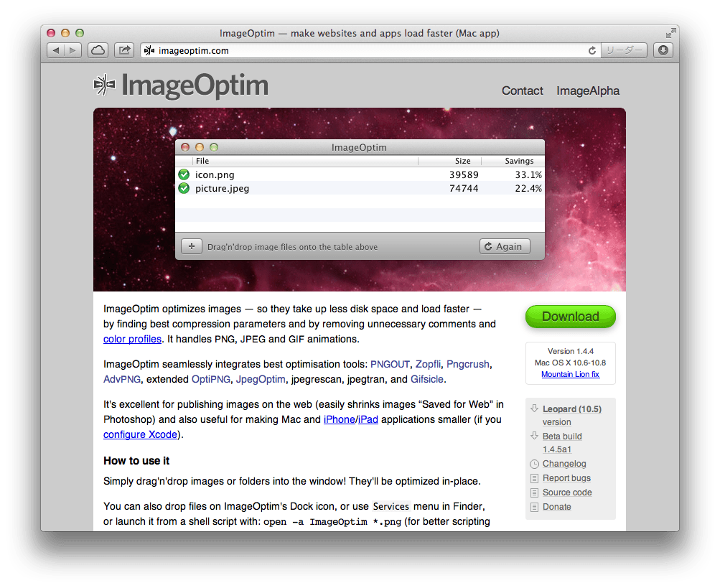Click the green Download button
The width and height of the screenshot is (720, 588).
pyautogui.click(x=570, y=317)
